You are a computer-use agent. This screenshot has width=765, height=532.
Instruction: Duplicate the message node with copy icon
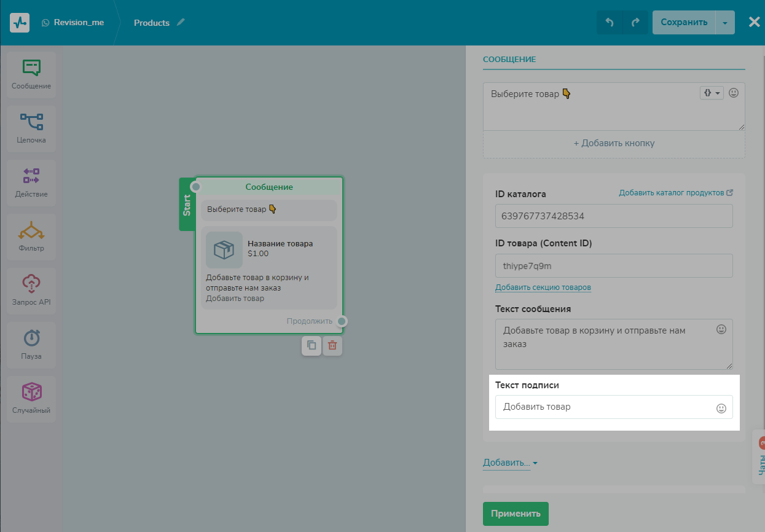[312, 345]
